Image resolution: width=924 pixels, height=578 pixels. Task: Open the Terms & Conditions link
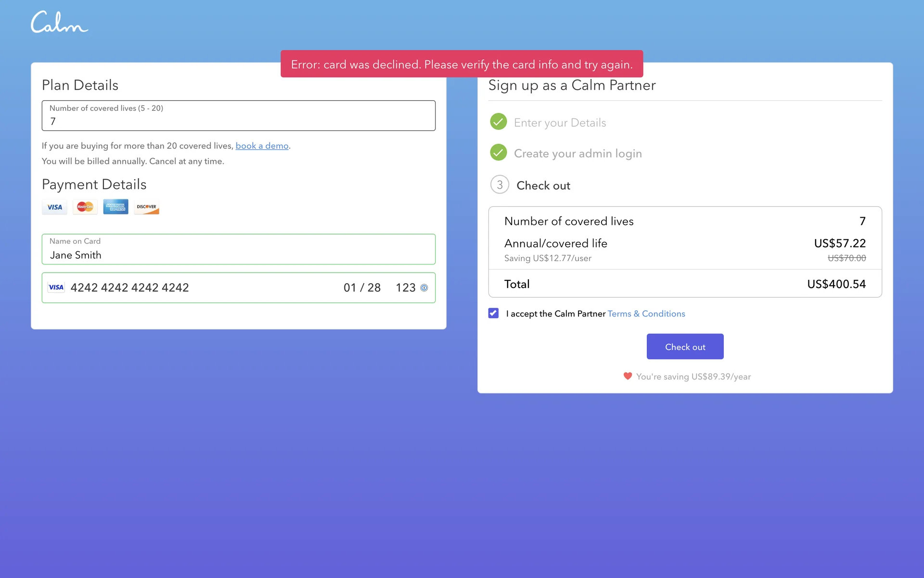(646, 314)
